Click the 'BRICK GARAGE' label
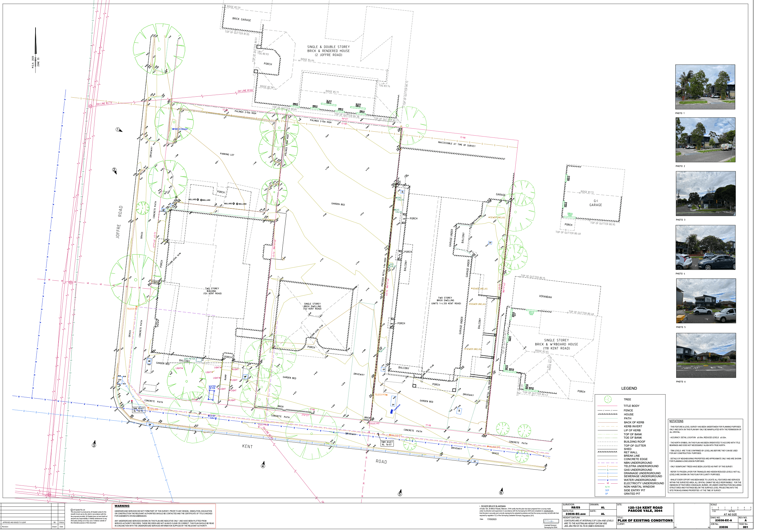The width and height of the screenshot is (757, 532). coord(242,19)
